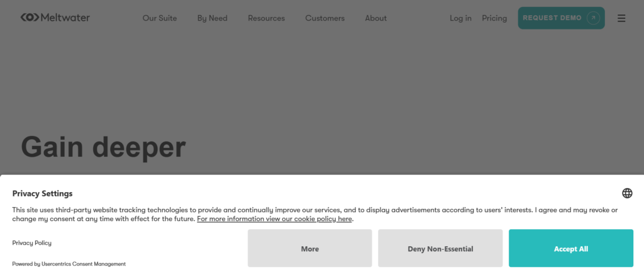This screenshot has height=277, width=644.
Task: Select Customers in the top navigation
Action: point(325,18)
